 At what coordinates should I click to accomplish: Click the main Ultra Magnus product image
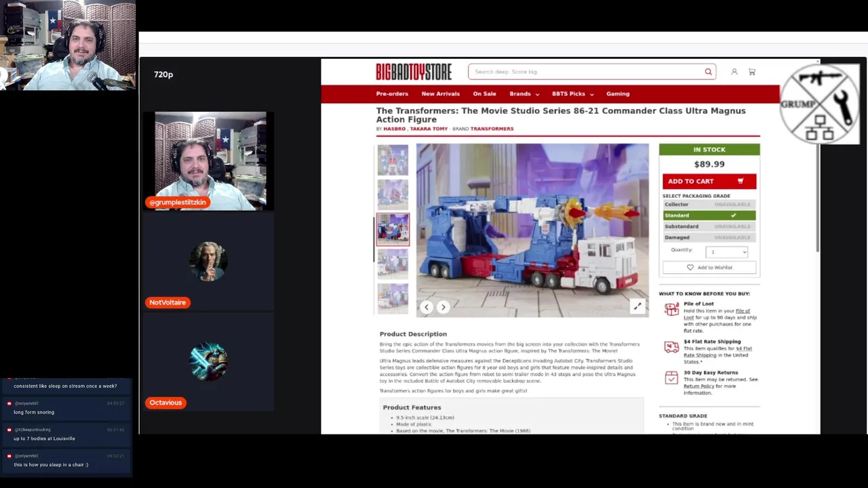(x=532, y=230)
